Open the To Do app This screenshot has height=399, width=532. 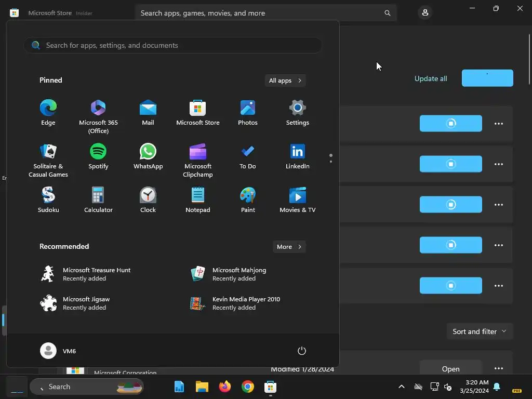click(248, 157)
